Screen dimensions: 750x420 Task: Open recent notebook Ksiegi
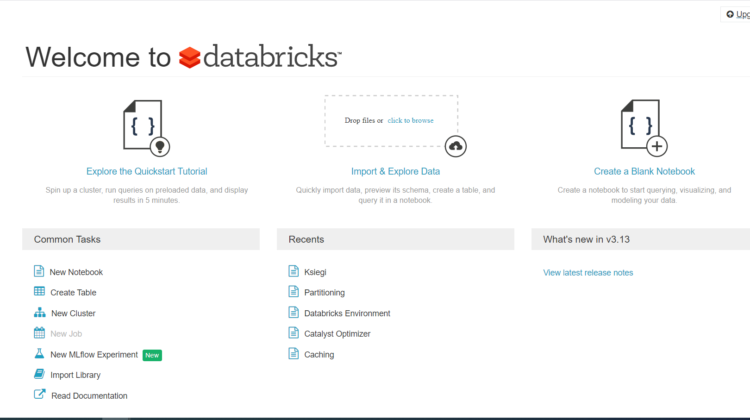pos(315,272)
